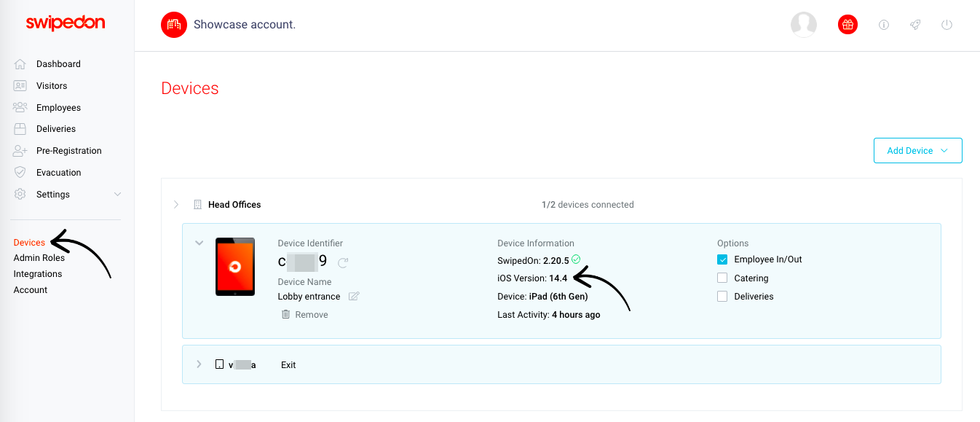Uncheck the Employee In/Out option
The height and width of the screenshot is (422, 980).
point(722,259)
